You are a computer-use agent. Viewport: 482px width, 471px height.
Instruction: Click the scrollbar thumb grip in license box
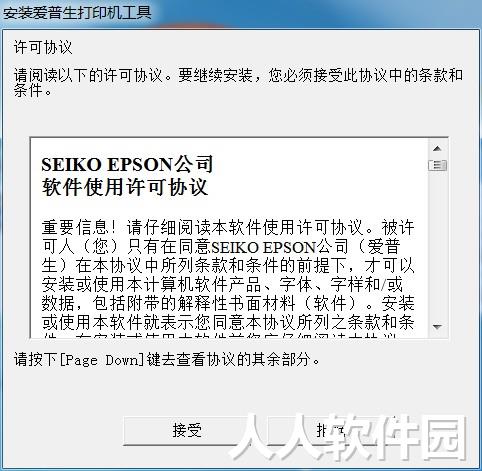[x=437, y=165]
